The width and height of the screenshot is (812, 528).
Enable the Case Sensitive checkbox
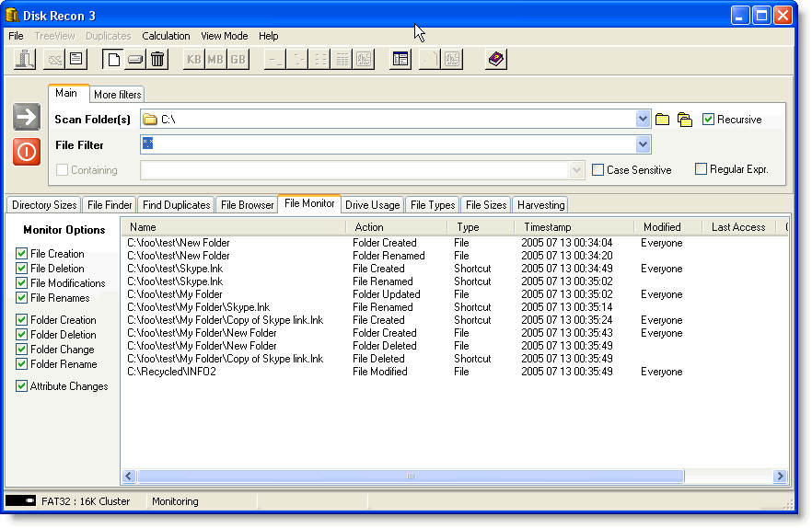click(597, 170)
